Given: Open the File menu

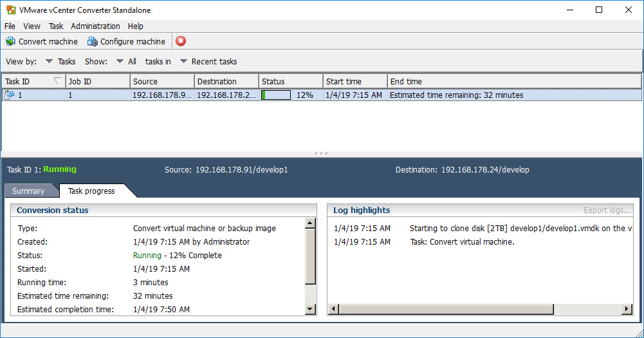Looking at the screenshot, I should [10, 26].
